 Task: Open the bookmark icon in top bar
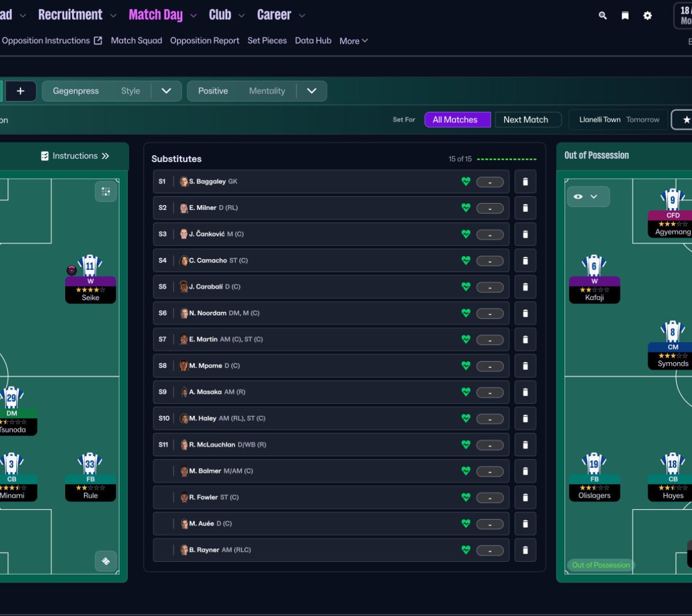625,16
